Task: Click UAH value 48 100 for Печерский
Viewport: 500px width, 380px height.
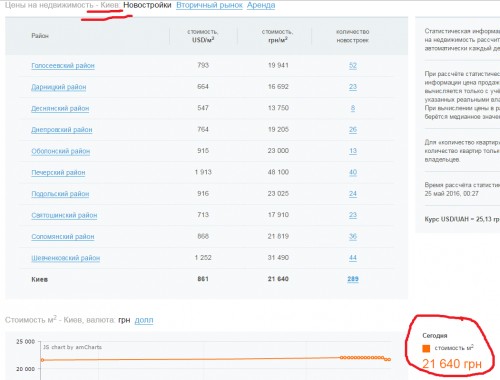Action: pyautogui.click(x=278, y=172)
